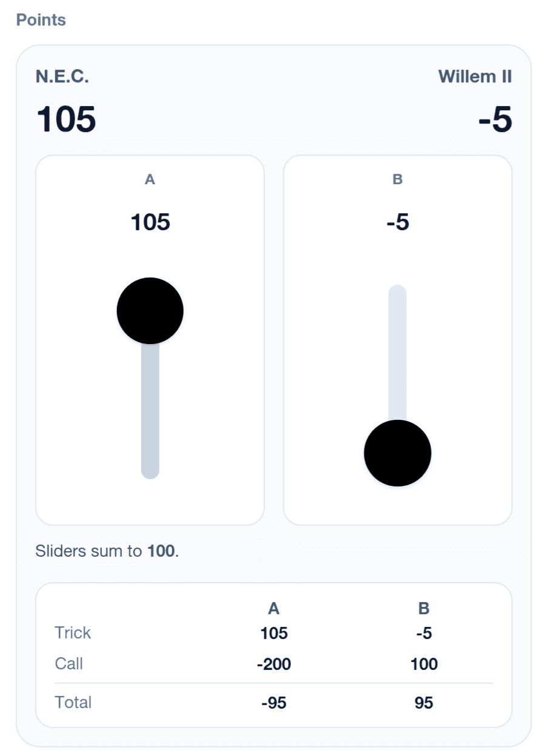Image resolution: width=548 pixels, height=756 pixels.
Task: Click the B column header in the table
Action: click(424, 609)
